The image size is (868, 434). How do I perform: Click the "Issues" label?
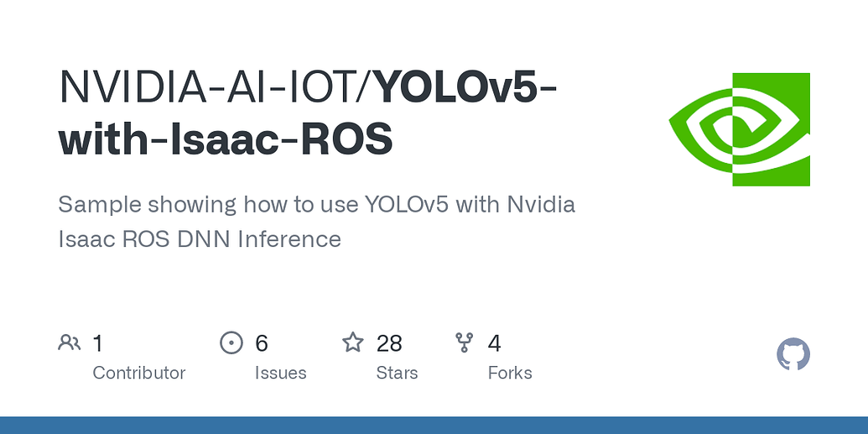click(280, 373)
